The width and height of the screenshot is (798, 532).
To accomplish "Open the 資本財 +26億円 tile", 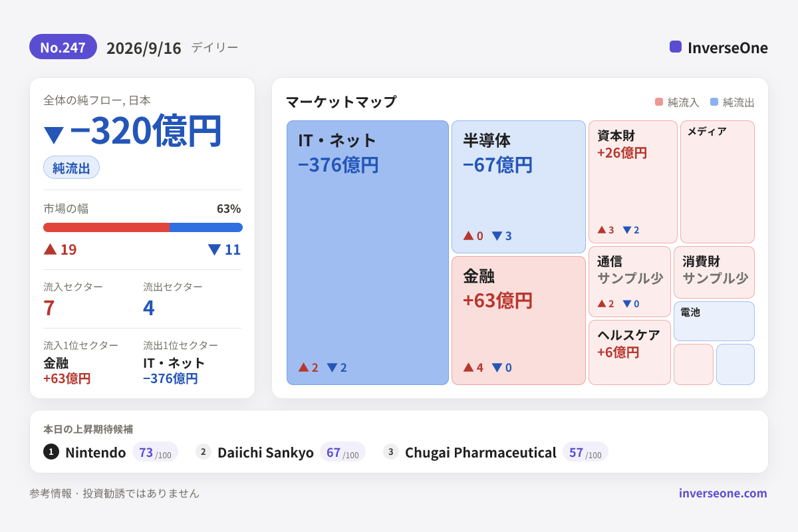I will point(633,182).
